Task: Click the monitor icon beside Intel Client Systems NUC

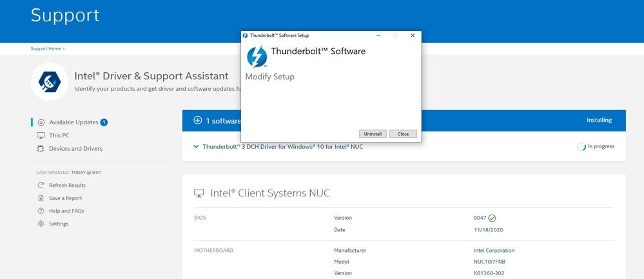Action: 199,193
